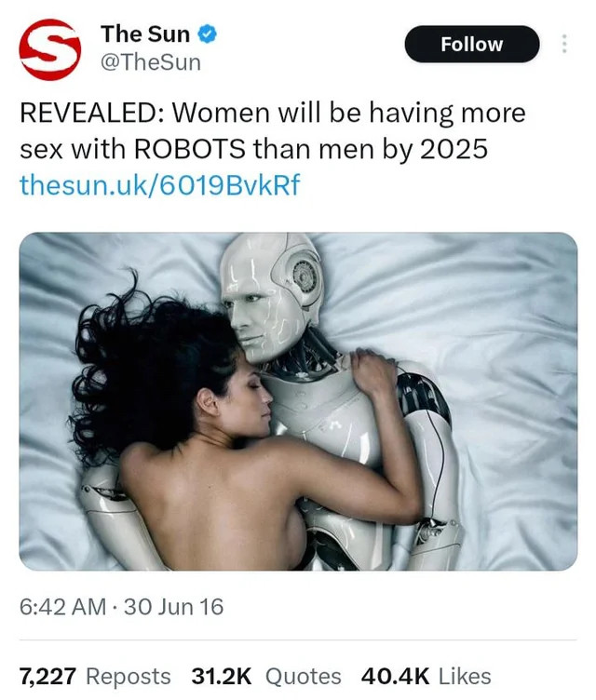Screen dimensions: 596x700
Task: Click the @TheSun handle
Action: [x=151, y=62]
